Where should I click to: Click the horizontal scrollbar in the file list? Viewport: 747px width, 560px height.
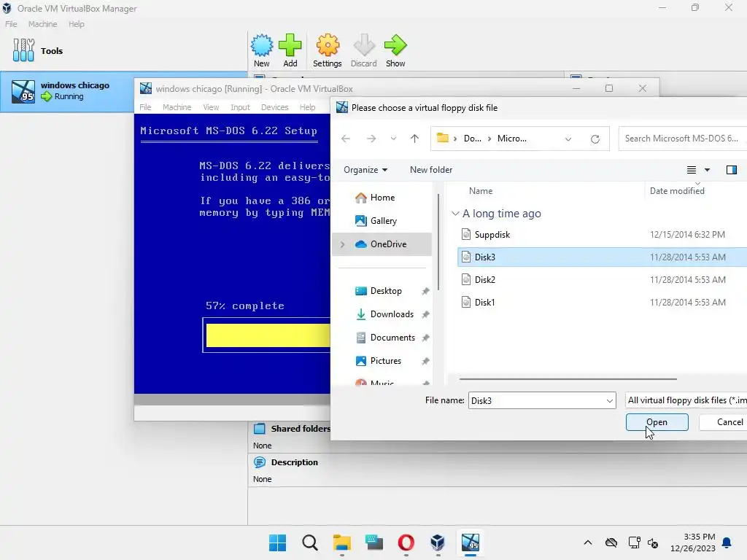tap(568, 379)
